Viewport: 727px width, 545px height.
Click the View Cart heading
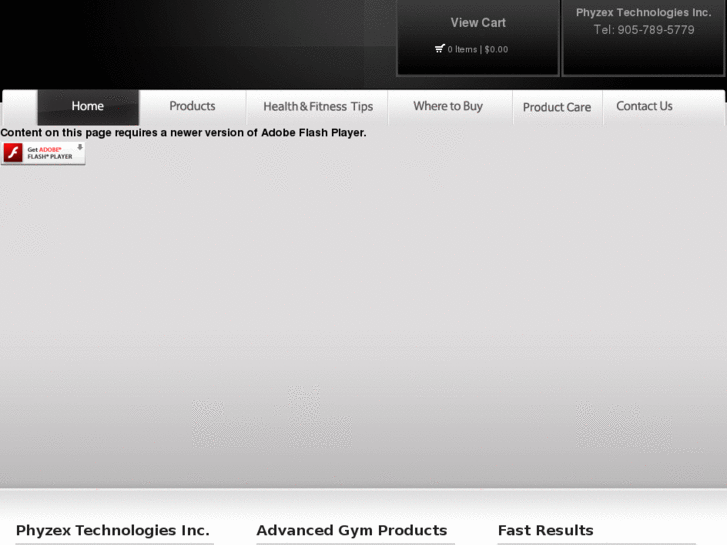(x=478, y=23)
